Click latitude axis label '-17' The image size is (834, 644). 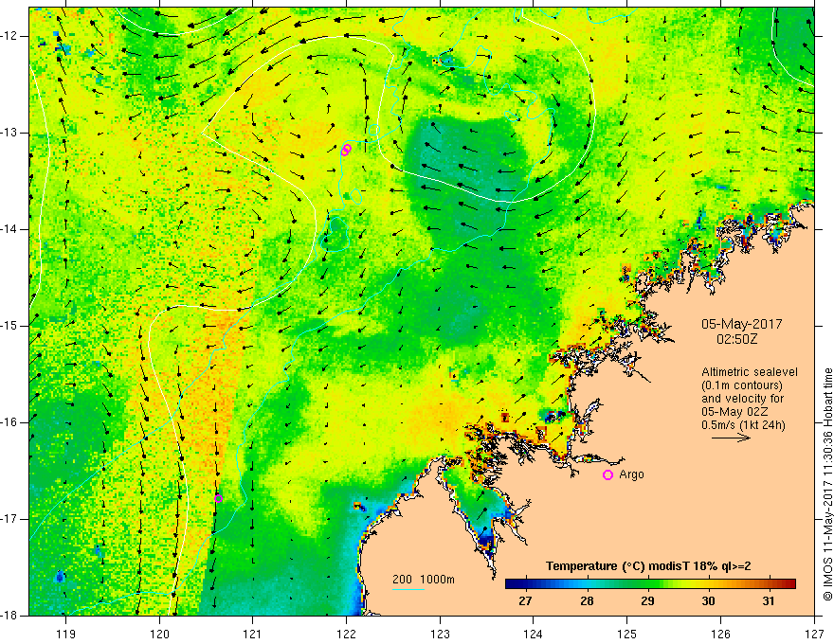(10, 519)
